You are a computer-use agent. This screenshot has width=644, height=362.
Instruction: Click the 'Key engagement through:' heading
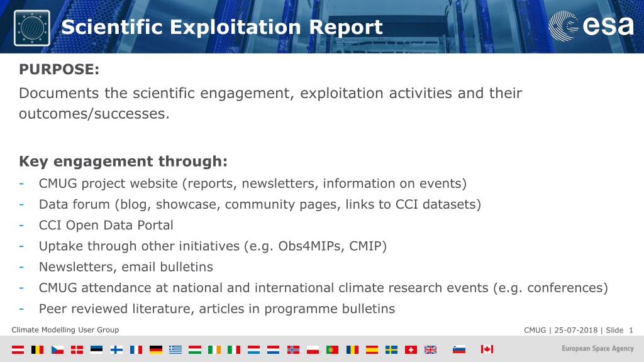pyautogui.click(x=123, y=162)
